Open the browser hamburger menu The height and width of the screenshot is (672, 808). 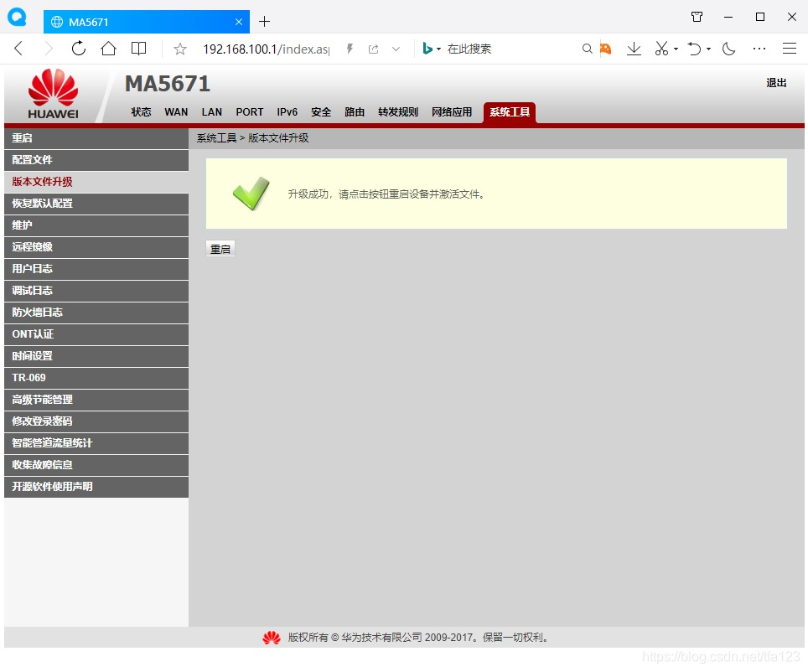[790, 49]
